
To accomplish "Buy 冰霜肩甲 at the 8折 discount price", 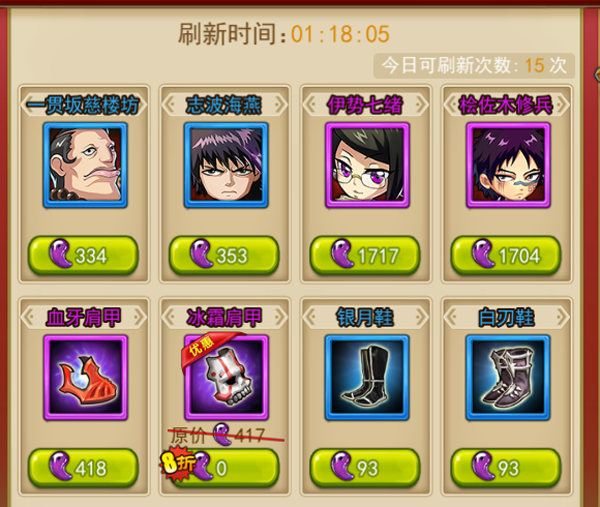I will pyautogui.click(x=224, y=468).
